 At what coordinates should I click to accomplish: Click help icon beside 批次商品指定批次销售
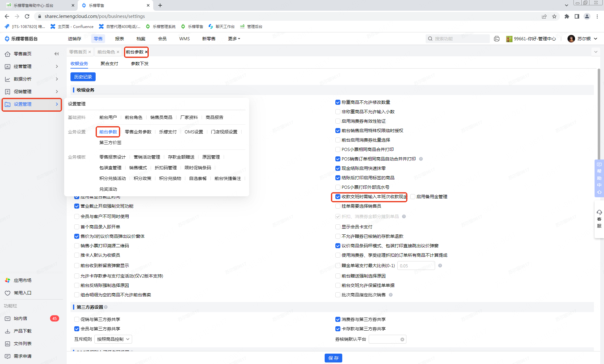coord(391,295)
